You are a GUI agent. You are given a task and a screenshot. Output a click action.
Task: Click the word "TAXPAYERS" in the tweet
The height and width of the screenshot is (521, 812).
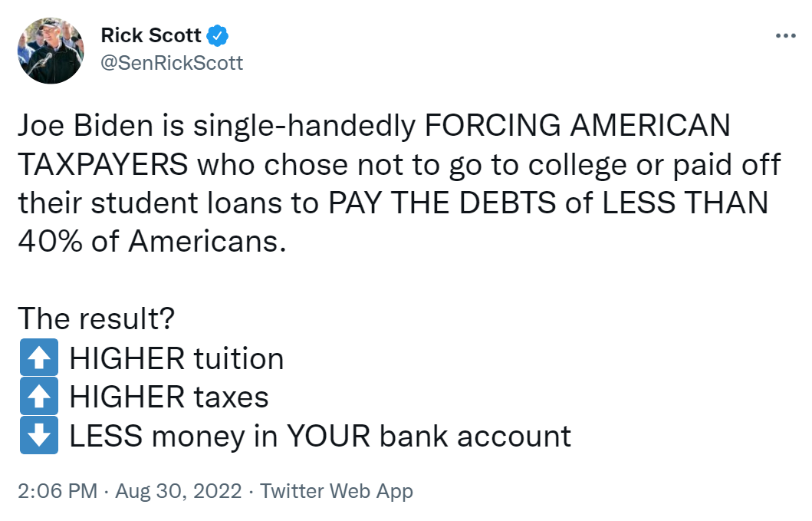pos(103,164)
